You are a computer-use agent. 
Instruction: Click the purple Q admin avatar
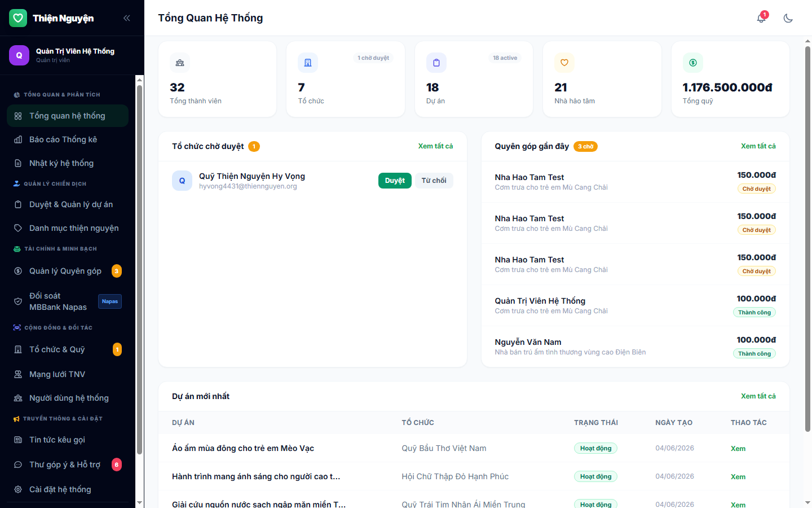(x=19, y=55)
